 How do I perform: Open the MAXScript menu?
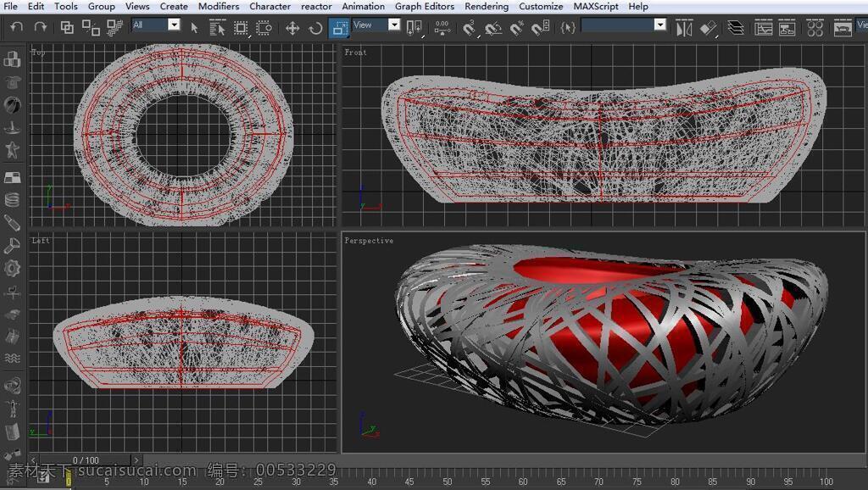(596, 7)
